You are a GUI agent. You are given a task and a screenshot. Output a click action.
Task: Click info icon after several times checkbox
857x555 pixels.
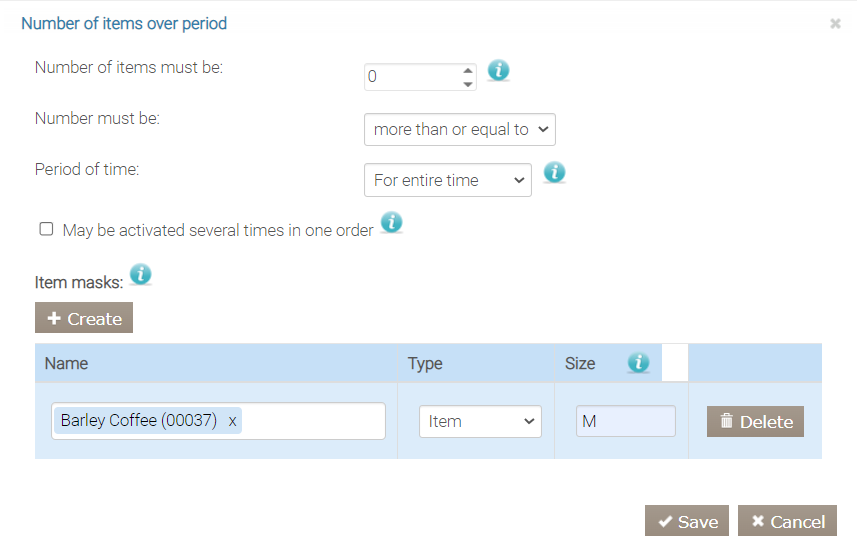coord(391,222)
